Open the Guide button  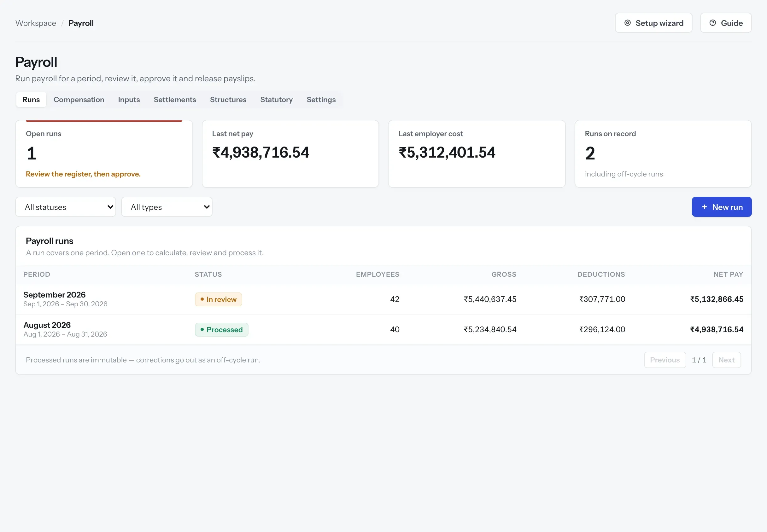726,23
